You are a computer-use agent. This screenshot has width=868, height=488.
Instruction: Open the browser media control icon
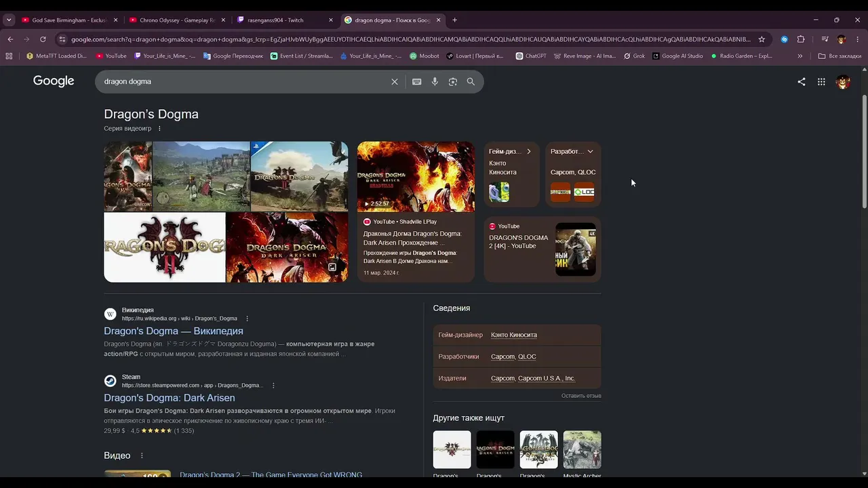pyautogui.click(x=825, y=39)
